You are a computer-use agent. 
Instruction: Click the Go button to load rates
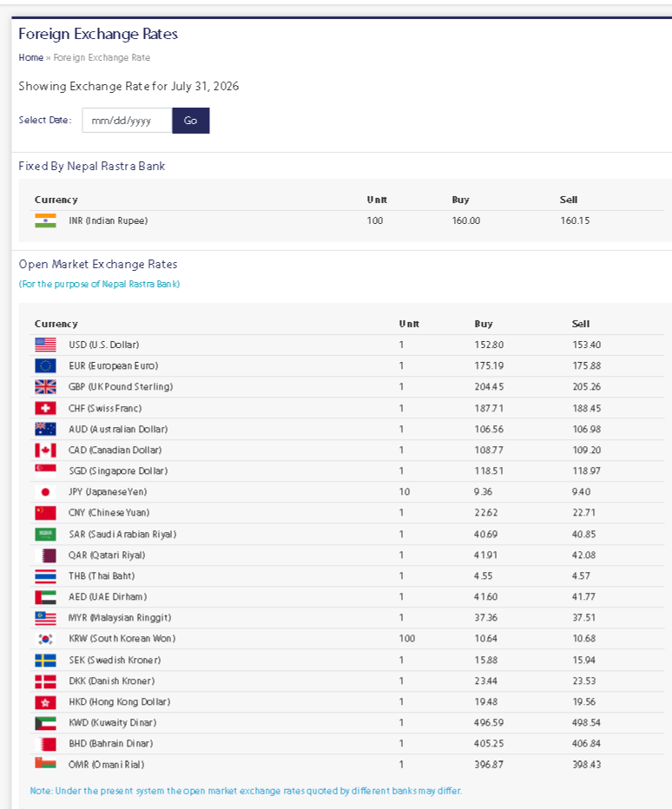click(x=191, y=121)
